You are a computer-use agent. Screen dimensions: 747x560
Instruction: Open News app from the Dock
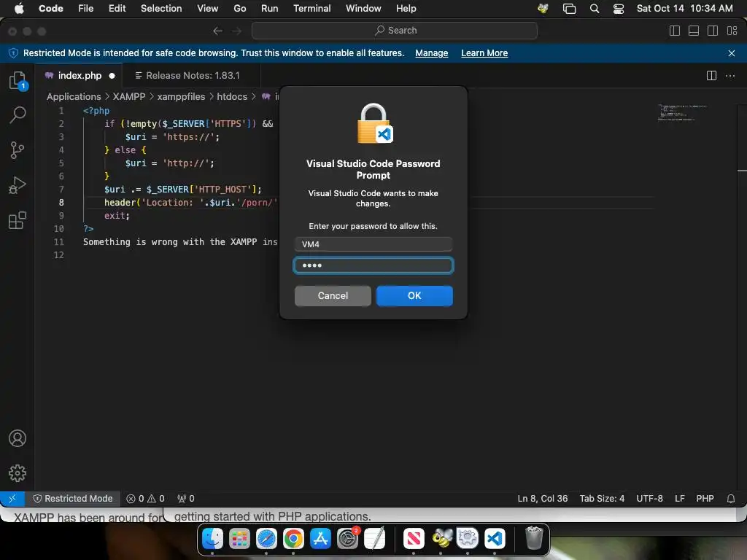[x=414, y=539]
